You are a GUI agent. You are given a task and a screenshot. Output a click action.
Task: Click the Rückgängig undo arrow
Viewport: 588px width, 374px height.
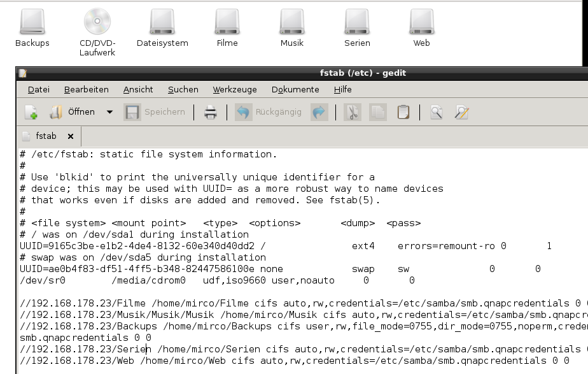tap(243, 112)
